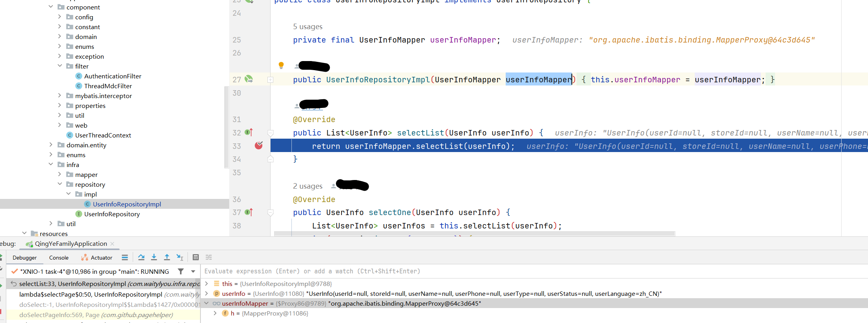The image size is (868, 323).
Task: Collapse the repository folder
Action: [59, 184]
